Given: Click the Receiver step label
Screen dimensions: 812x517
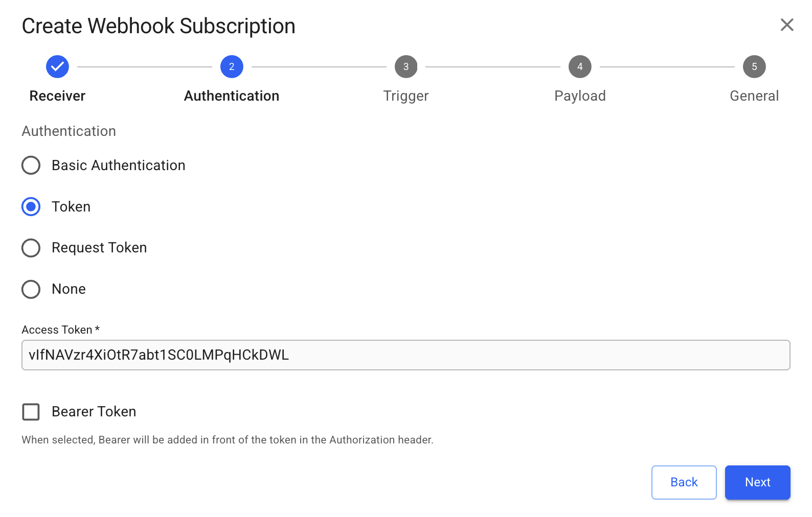Looking at the screenshot, I should point(57,96).
